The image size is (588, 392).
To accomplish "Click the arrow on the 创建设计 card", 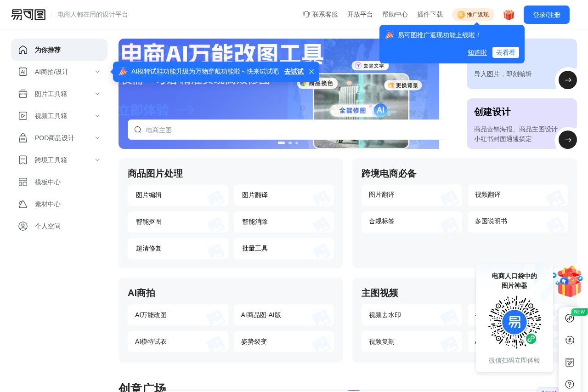I will (568, 140).
